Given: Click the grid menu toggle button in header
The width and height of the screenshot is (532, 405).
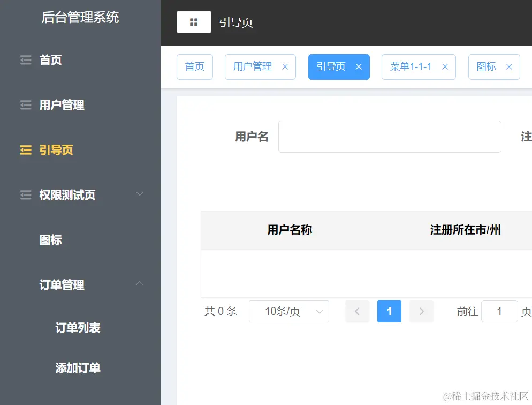Looking at the screenshot, I should pyautogui.click(x=194, y=22).
